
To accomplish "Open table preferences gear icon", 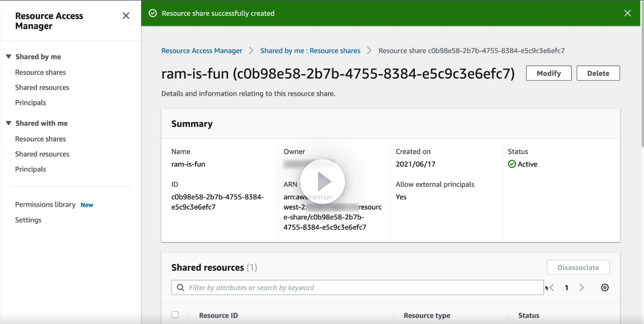I will pyautogui.click(x=605, y=287).
